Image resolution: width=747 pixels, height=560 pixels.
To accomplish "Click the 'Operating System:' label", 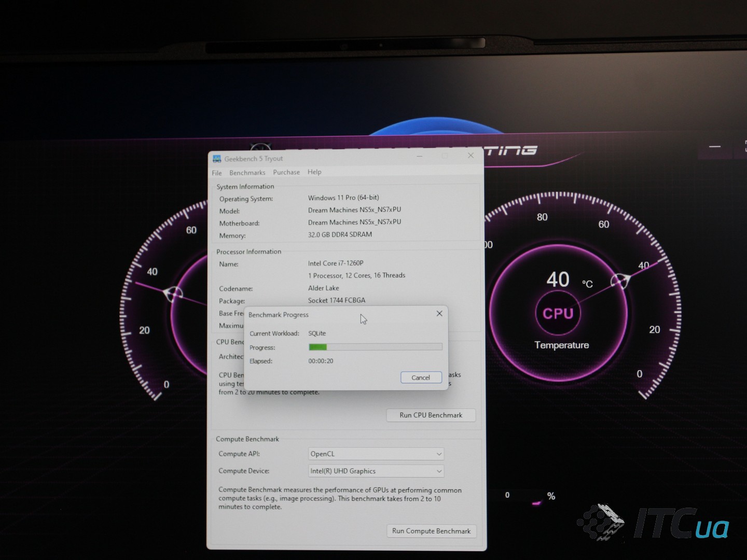I will point(246,199).
